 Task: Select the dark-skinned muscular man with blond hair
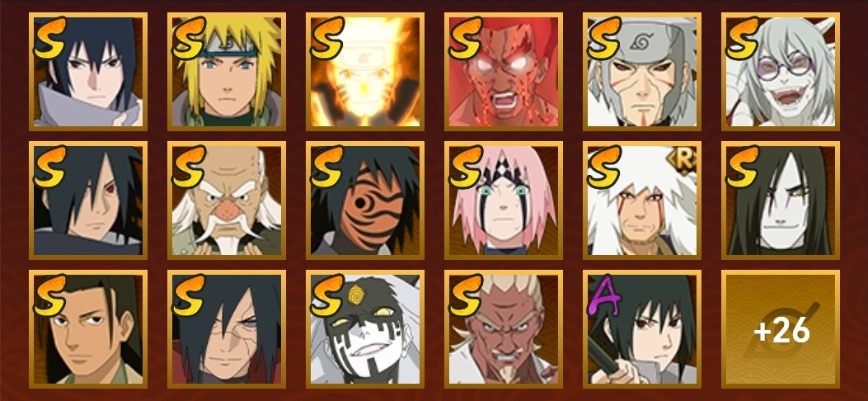503,328
